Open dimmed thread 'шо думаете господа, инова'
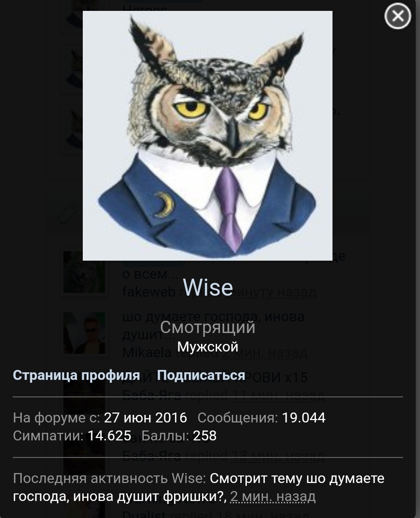The height and width of the screenshot is (518, 420). (213, 316)
